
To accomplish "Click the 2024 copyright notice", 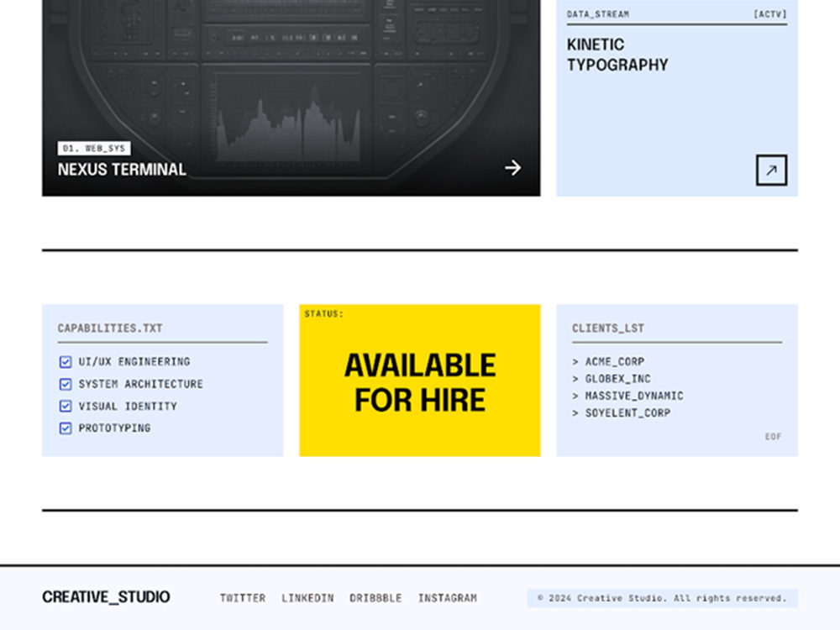I will (662, 598).
